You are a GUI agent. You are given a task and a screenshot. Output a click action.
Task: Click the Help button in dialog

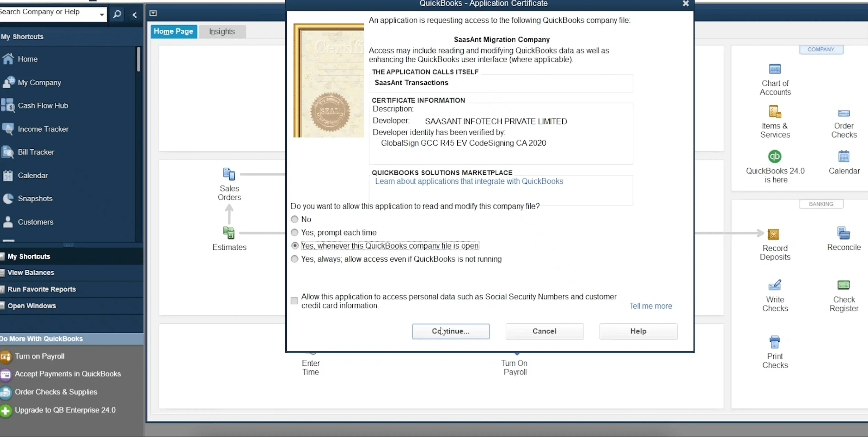[x=638, y=331]
